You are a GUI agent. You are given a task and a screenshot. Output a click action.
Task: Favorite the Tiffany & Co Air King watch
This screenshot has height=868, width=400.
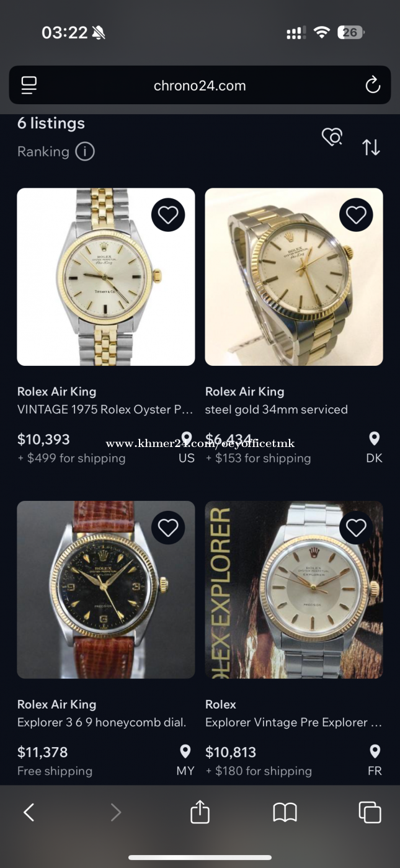click(x=168, y=215)
